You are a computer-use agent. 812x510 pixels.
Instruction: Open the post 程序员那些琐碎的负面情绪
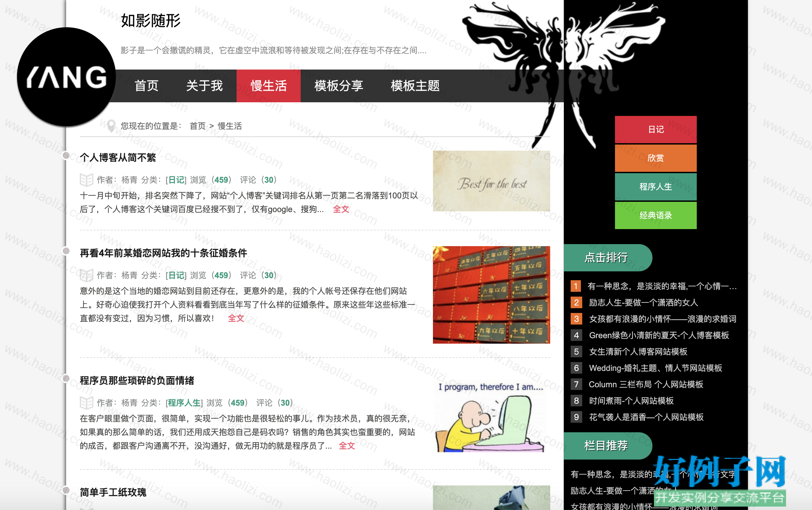click(137, 380)
